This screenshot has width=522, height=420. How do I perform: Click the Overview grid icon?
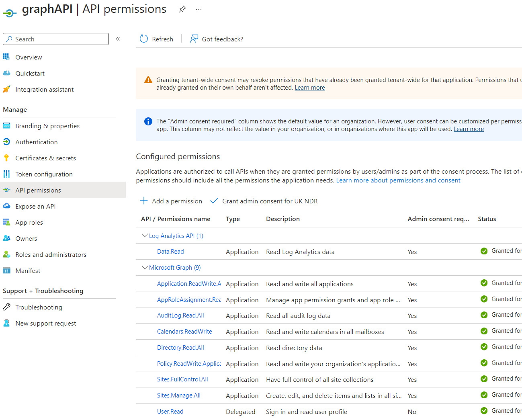click(x=6, y=57)
